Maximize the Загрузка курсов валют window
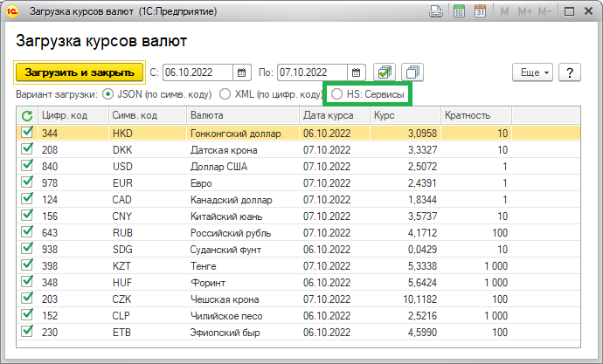The width and height of the screenshot is (603, 364). [x=569, y=11]
